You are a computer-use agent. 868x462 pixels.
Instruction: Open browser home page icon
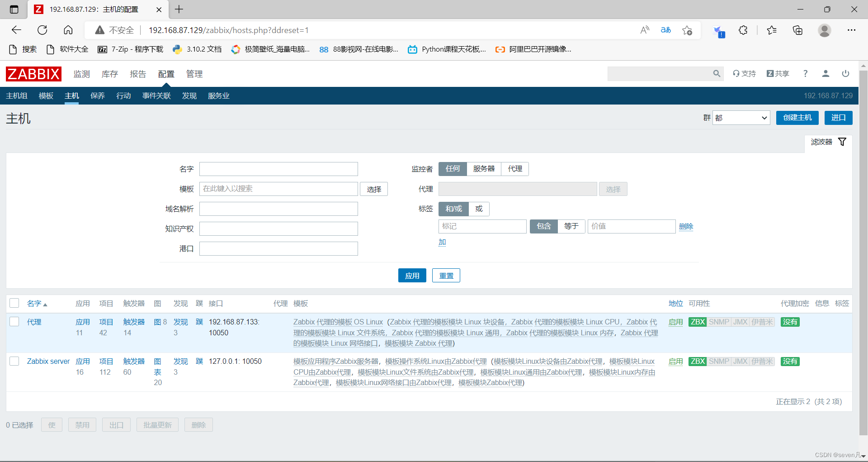pos(68,30)
